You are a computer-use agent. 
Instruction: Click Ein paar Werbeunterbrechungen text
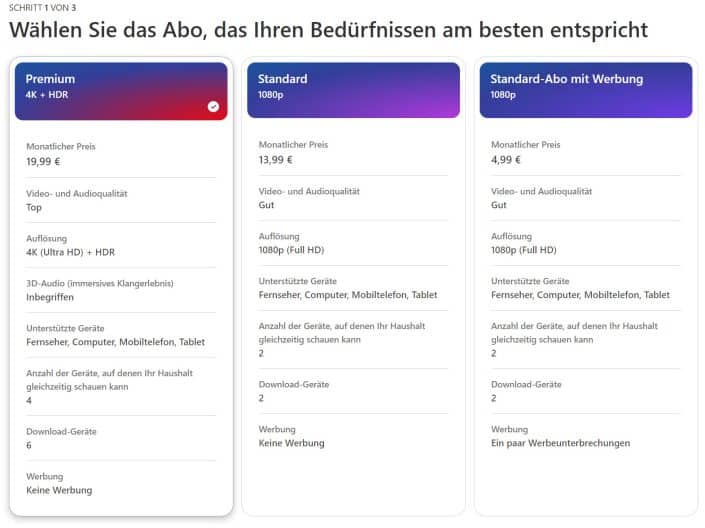pyautogui.click(x=560, y=443)
